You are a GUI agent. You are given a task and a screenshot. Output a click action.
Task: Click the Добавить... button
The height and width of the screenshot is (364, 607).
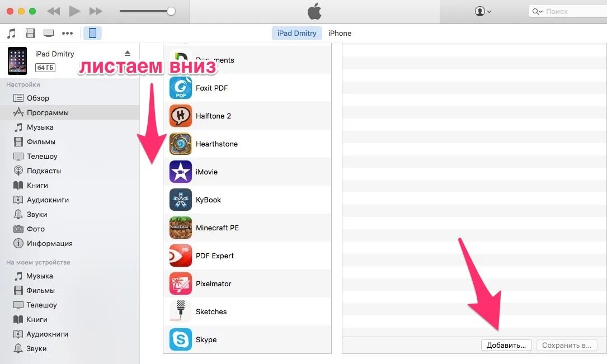coord(506,346)
